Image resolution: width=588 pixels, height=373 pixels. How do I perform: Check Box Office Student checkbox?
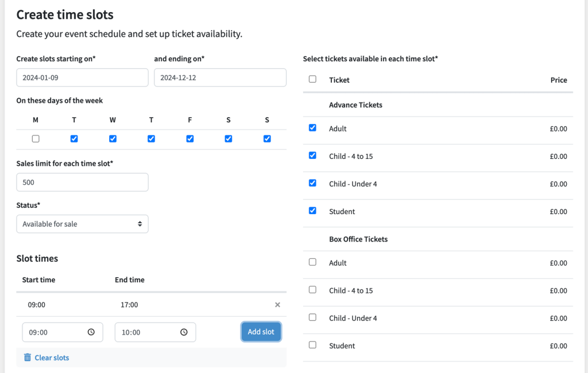(312, 345)
